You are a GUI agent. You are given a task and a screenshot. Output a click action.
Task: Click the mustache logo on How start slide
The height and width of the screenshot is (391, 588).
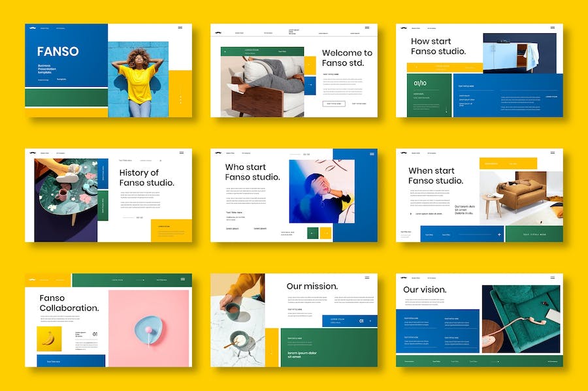[404, 27]
